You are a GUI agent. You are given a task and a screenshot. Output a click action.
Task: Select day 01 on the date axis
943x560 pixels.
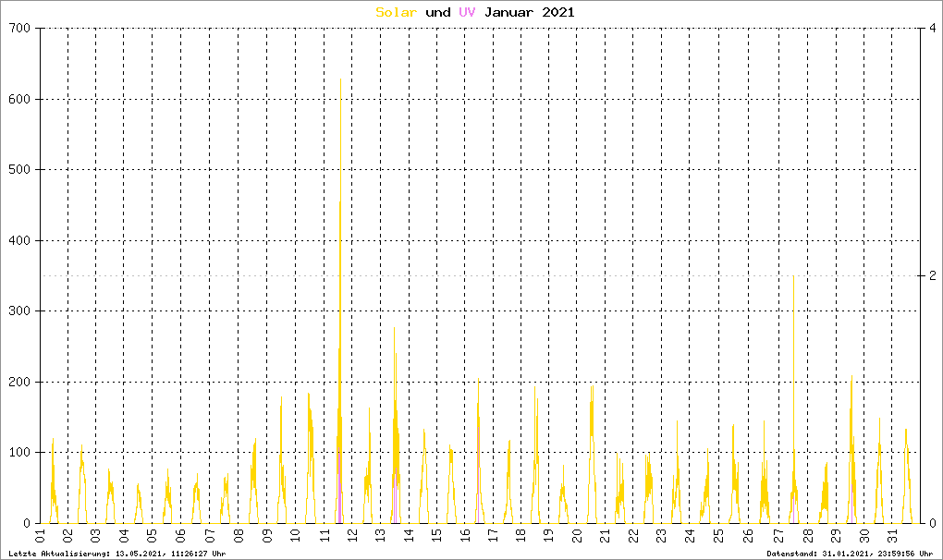tap(40, 536)
